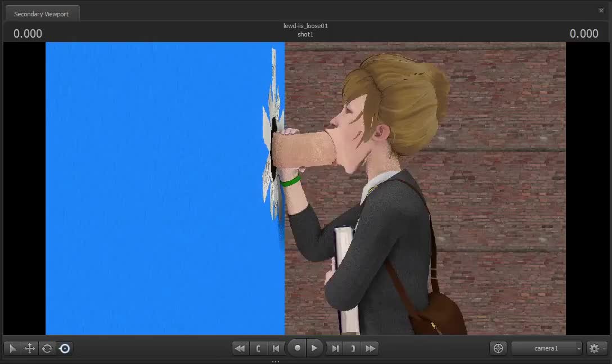Toggle the record button
Image resolution: width=612 pixels, height=364 pixels.
pos(297,348)
